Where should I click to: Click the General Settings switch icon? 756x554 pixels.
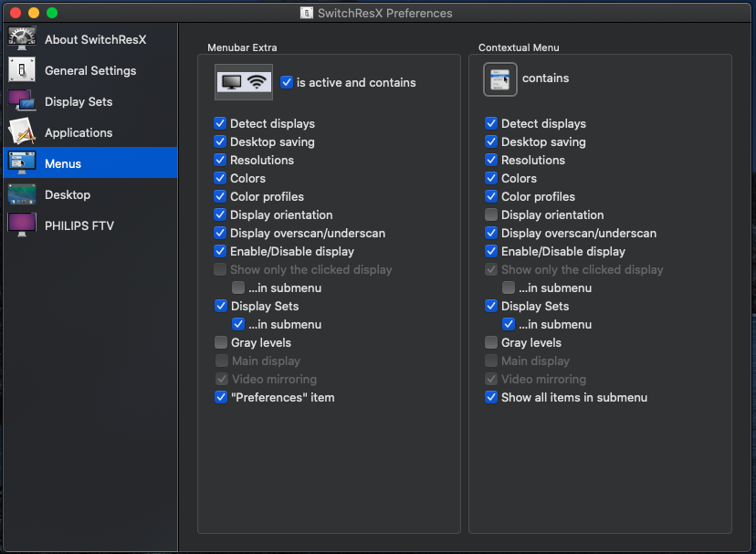(x=22, y=70)
